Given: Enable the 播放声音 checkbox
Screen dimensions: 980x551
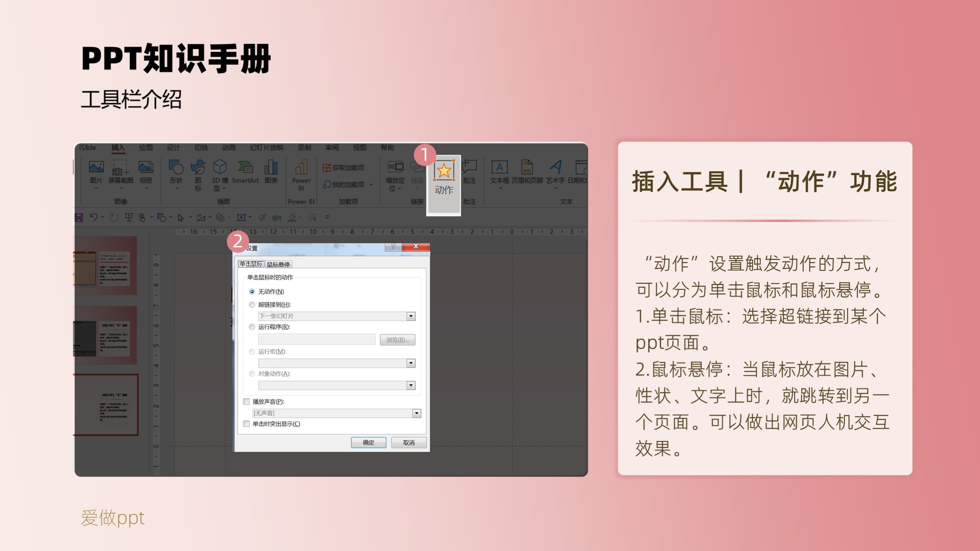Looking at the screenshot, I should (246, 401).
